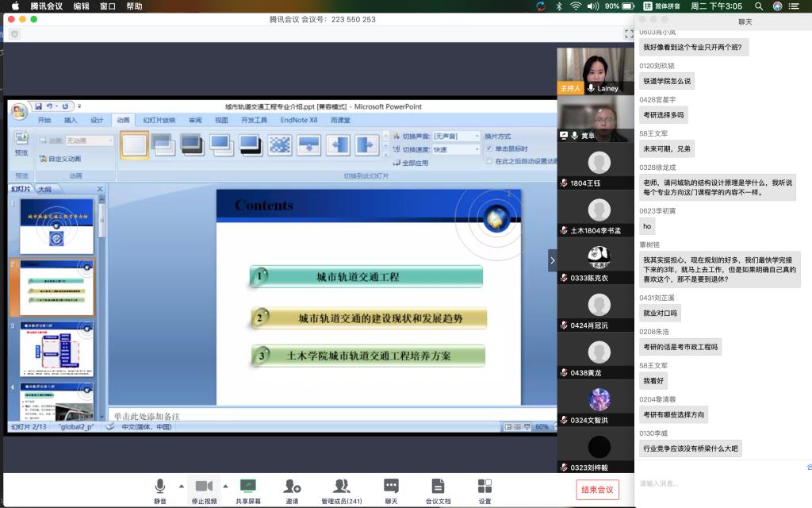
Task: Open meeting documents icon
Action: click(438, 487)
